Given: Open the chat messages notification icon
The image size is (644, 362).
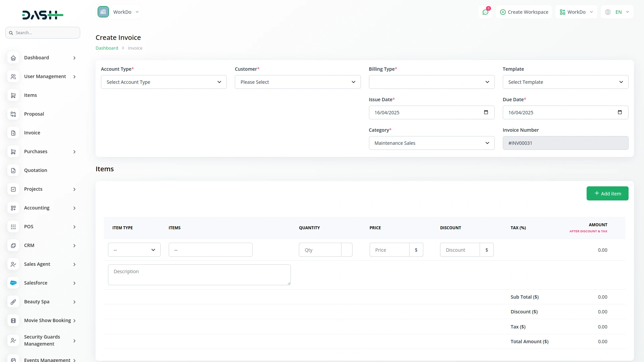Looking at the screenshot, I should pos(485,12).
